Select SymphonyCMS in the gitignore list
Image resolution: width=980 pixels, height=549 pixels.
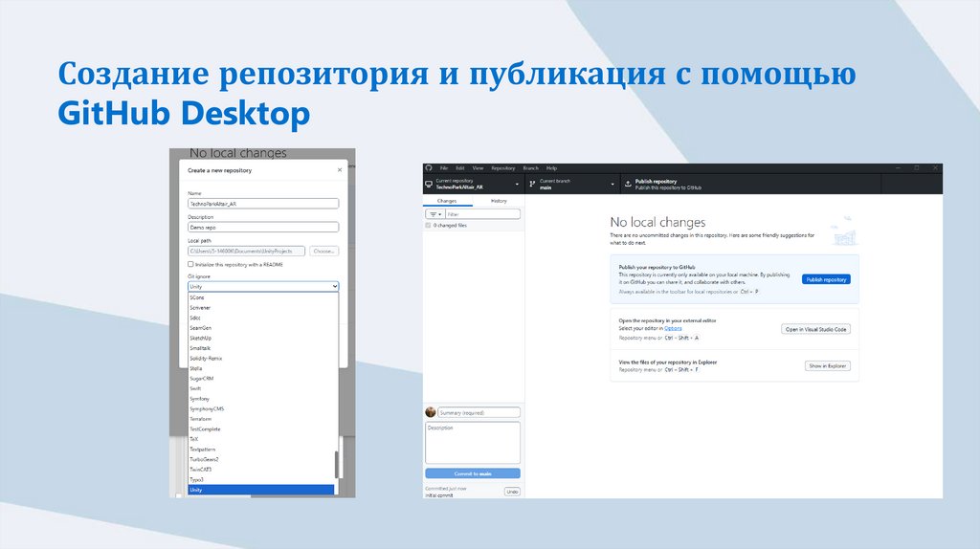click(261, 408)
